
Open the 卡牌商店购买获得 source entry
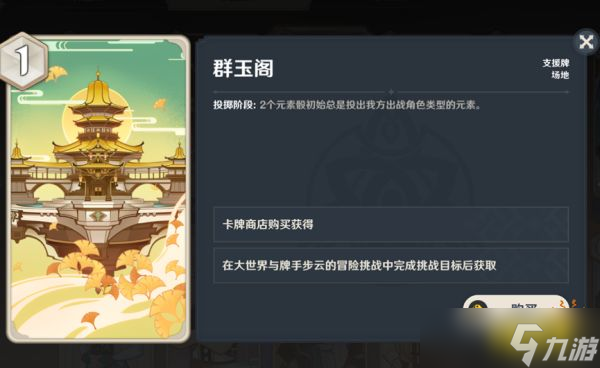pyautogui.click(x=391, y=224)
